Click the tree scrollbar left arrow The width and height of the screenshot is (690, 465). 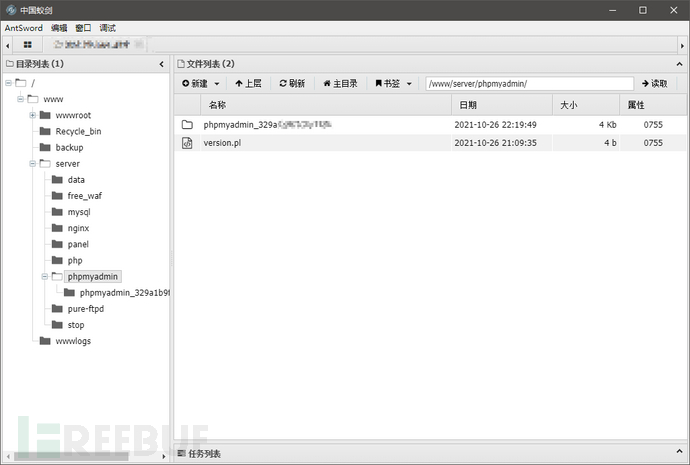click(7, 457)
